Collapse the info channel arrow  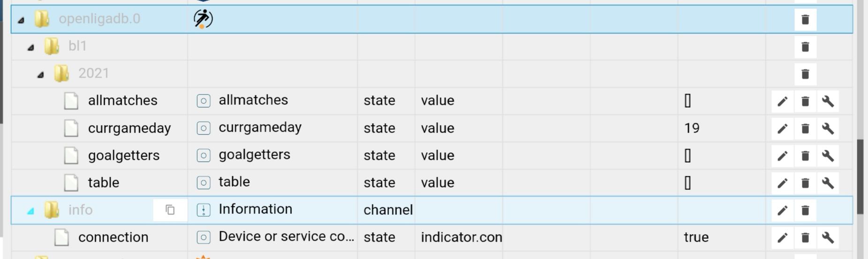[x=30, y=211]
